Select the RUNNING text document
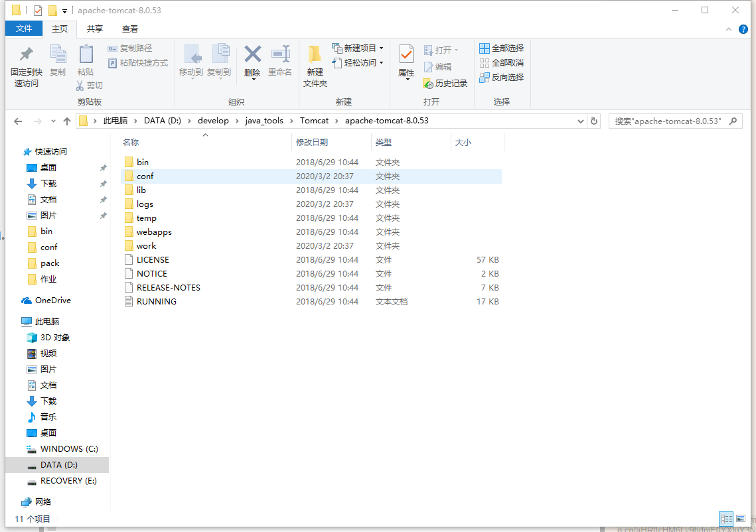Viewport: 756px width, 532px height. click(x=311, y=301)
